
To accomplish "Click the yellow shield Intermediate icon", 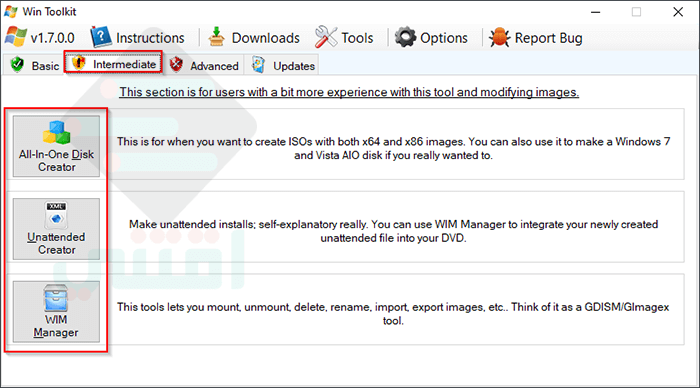I will [79, 63].
